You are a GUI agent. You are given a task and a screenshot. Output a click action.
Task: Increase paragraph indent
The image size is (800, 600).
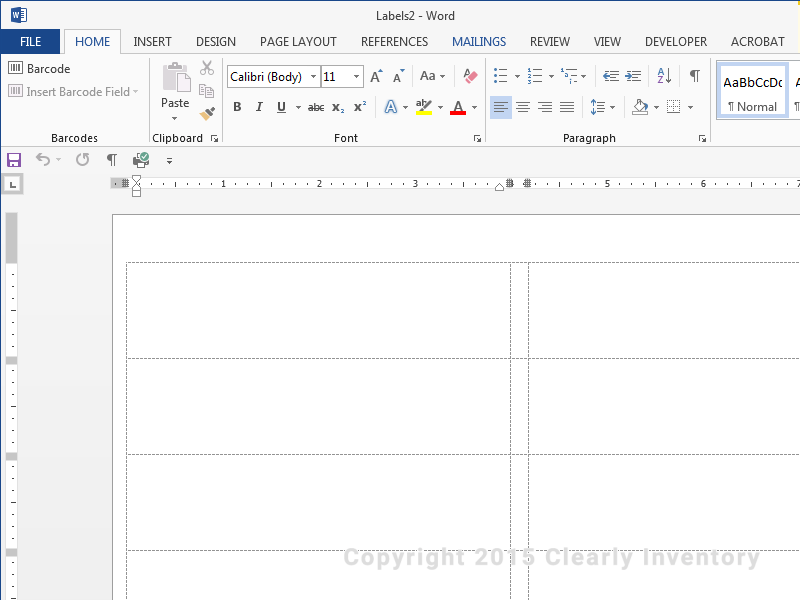point(633,77)
